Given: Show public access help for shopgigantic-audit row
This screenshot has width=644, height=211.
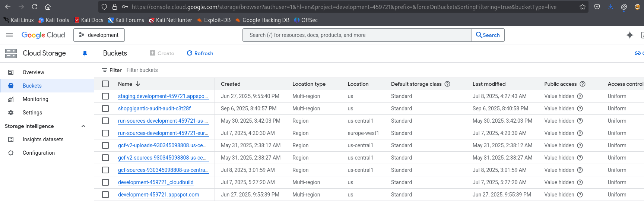Looking at the screenshot, I should (580, 108).
